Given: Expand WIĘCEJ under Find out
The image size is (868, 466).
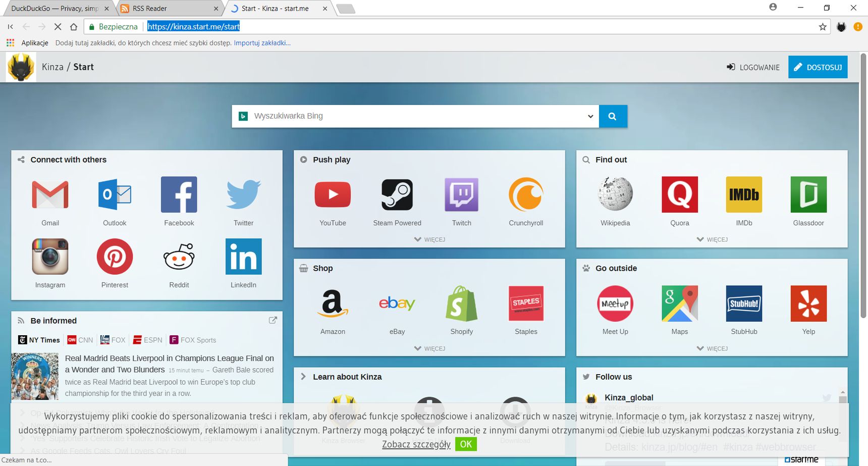Looking at the screenshot, I should pyautogui.click(x=712, y=239).
